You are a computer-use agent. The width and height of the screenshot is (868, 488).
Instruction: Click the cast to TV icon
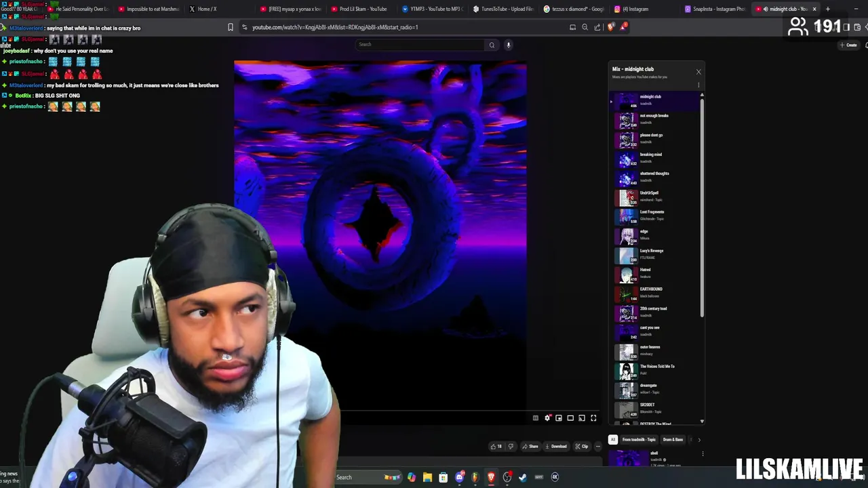tap(582, 418)
